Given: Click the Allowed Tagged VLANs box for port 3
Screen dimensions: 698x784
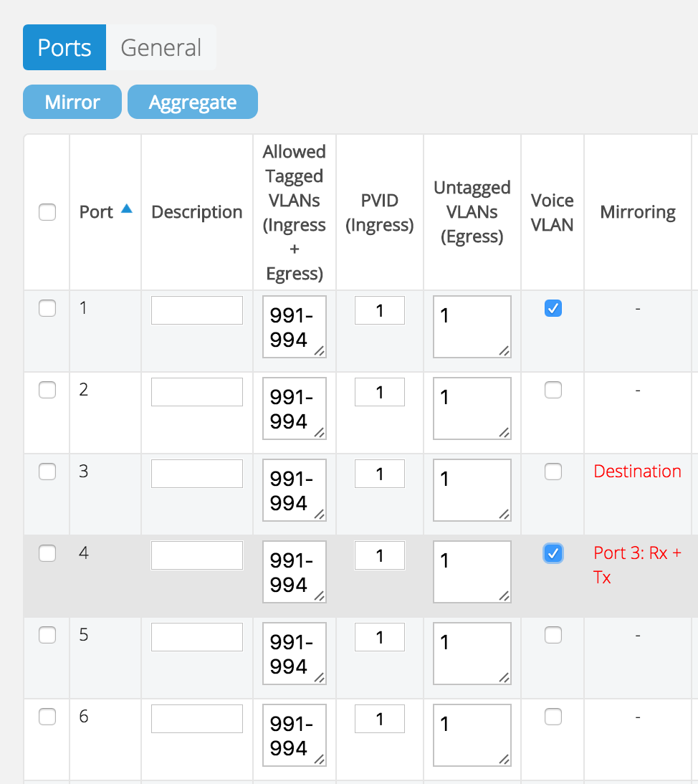Looking at the screenshot, I should click(294, 490).
